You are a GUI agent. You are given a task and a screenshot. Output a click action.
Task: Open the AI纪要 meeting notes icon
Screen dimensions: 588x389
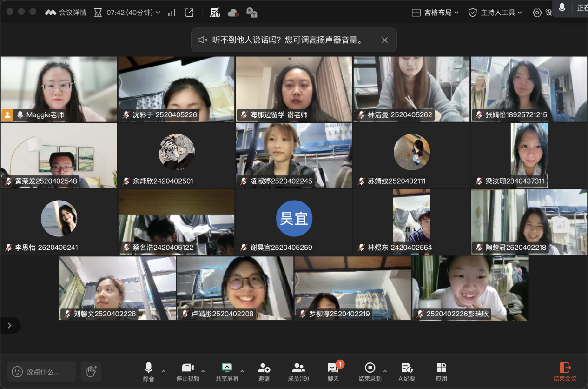[407, 372]
